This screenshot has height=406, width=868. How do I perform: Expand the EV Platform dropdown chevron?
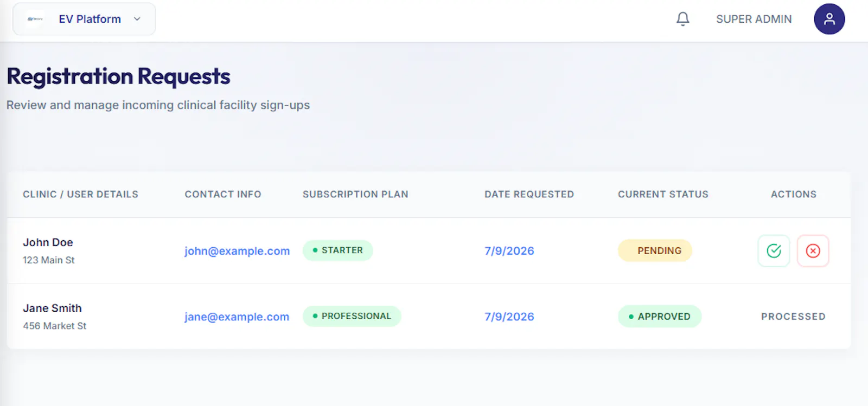pyautogui.click(x=137, y=19)
